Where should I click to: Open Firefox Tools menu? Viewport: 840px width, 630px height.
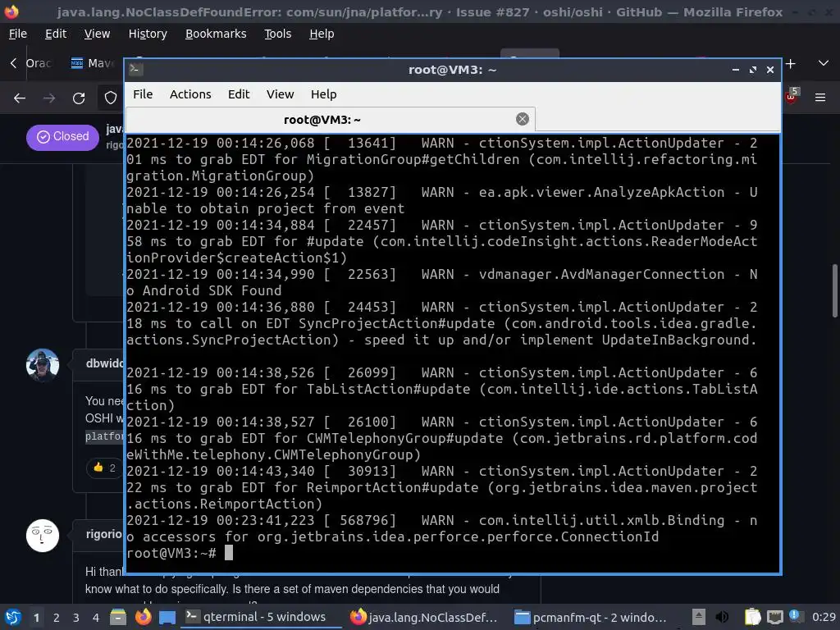coord(277,34)
